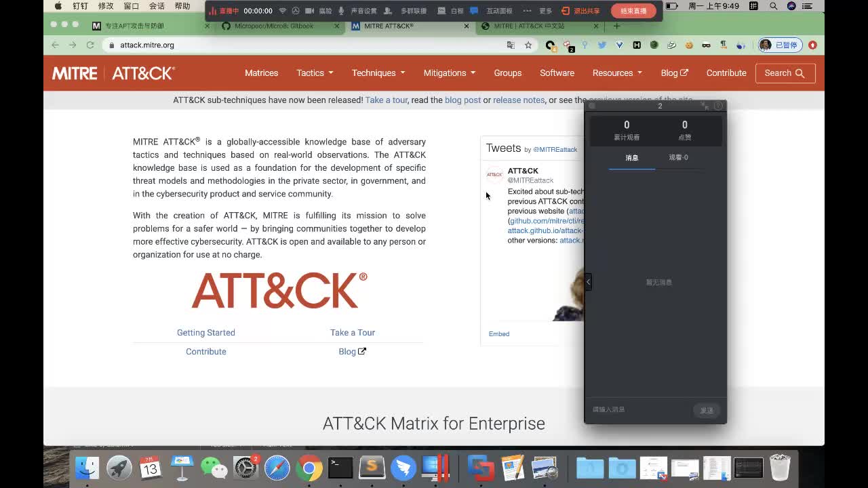Switch to the 消息 tab in live panel

[x=632, y=158]
